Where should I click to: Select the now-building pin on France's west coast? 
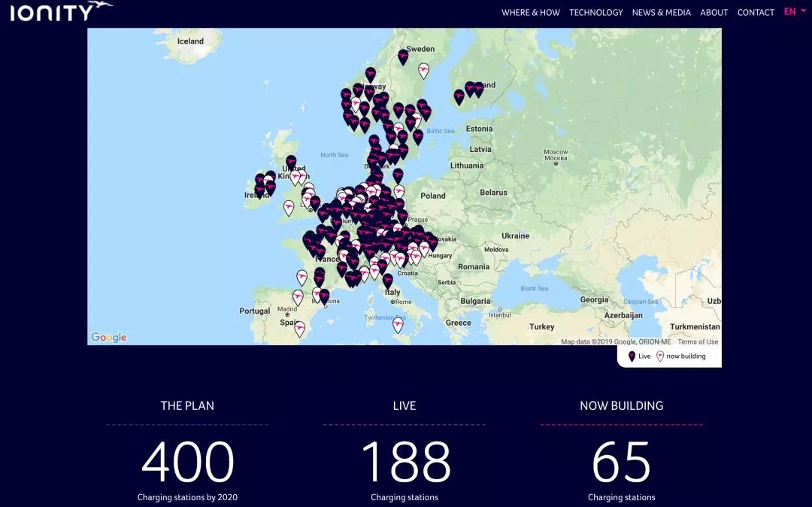[302, 278]
